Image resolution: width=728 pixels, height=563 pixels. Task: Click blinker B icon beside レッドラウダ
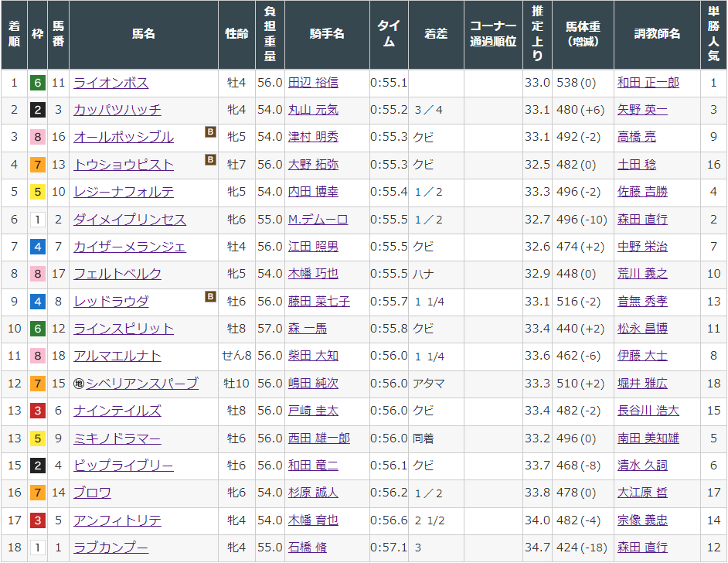click(210, 296)
